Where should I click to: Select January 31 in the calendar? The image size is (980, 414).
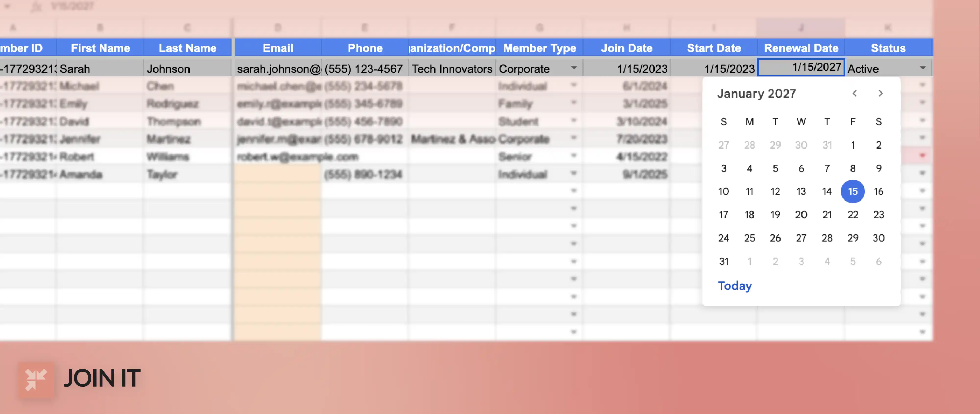pos(723,261)
